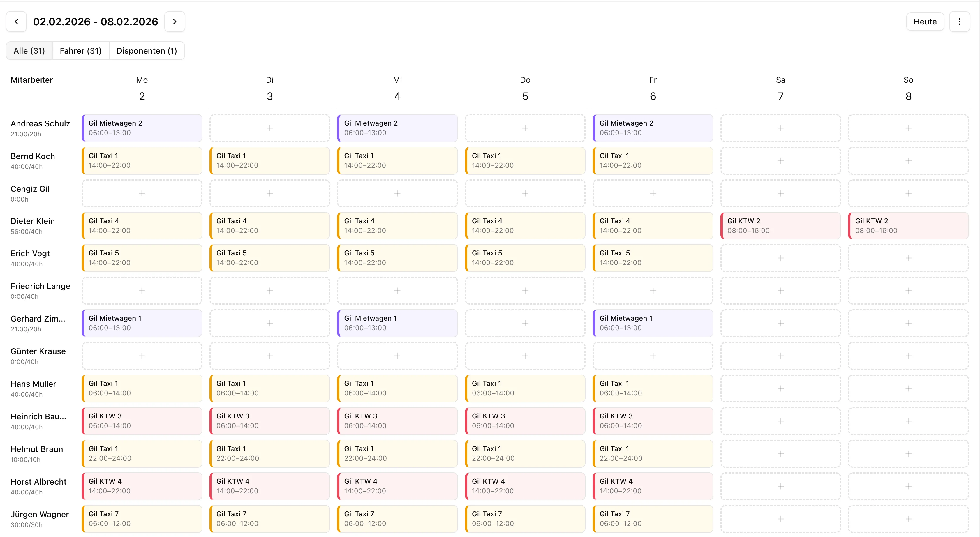Open Horst Albrecht's Friday Gil KTW 4 shift
Screen dimensions: 980x537
[x=653, y=486]
